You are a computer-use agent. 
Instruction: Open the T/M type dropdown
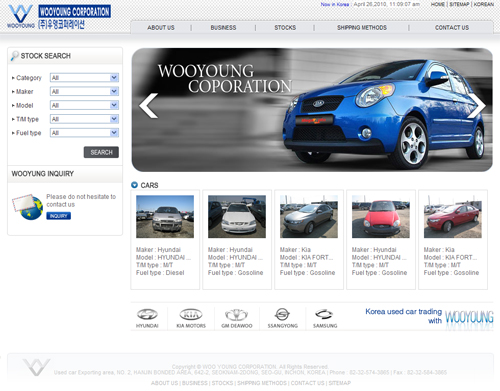84,119
